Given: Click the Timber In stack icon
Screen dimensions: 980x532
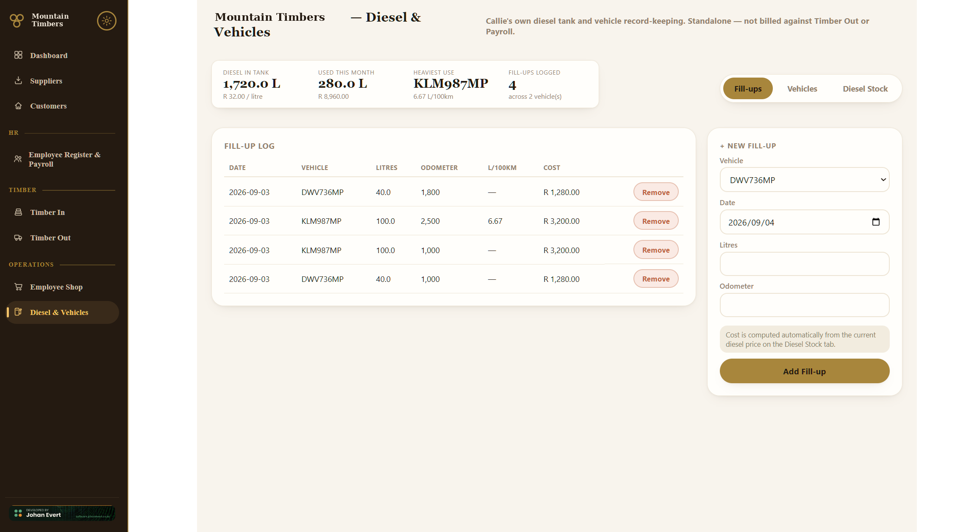Looking at the screenshot, I should (18, 212).
